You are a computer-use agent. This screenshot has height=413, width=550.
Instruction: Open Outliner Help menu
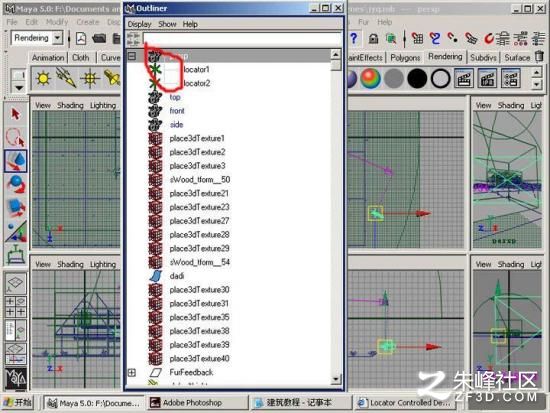pyautogui.click(x=190, y=24)
